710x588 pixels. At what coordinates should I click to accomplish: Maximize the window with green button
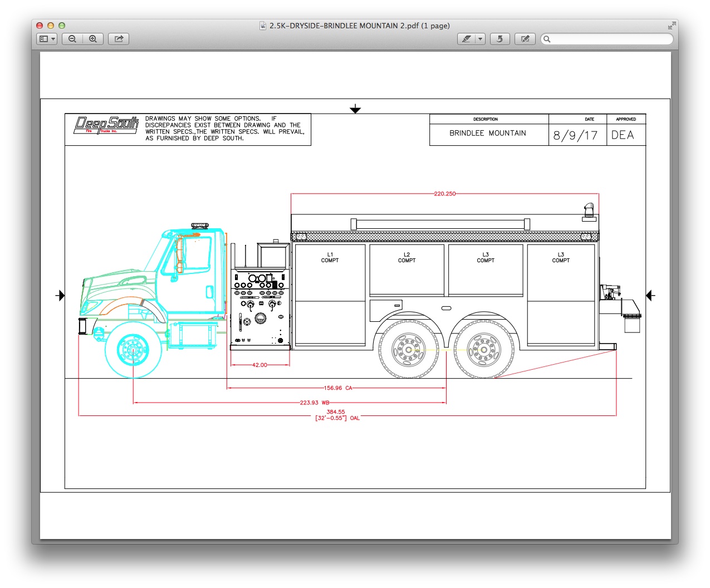click(62, 26)
